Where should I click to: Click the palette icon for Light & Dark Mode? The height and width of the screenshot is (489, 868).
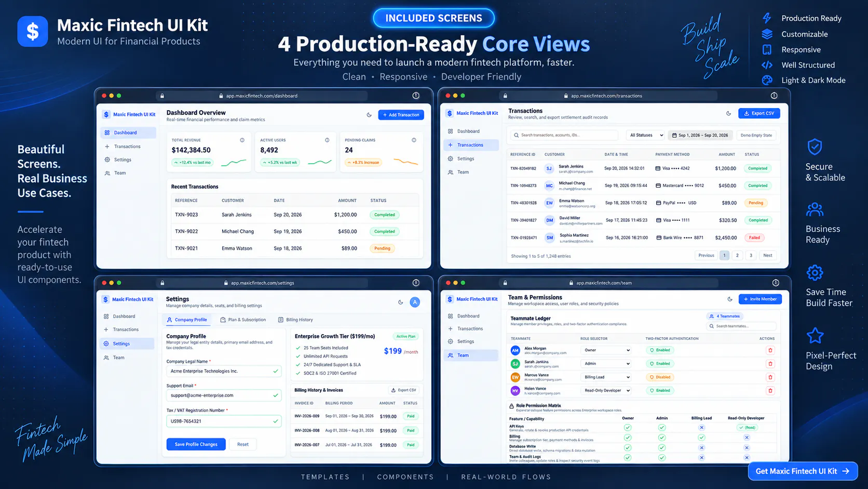click(767, 80)
